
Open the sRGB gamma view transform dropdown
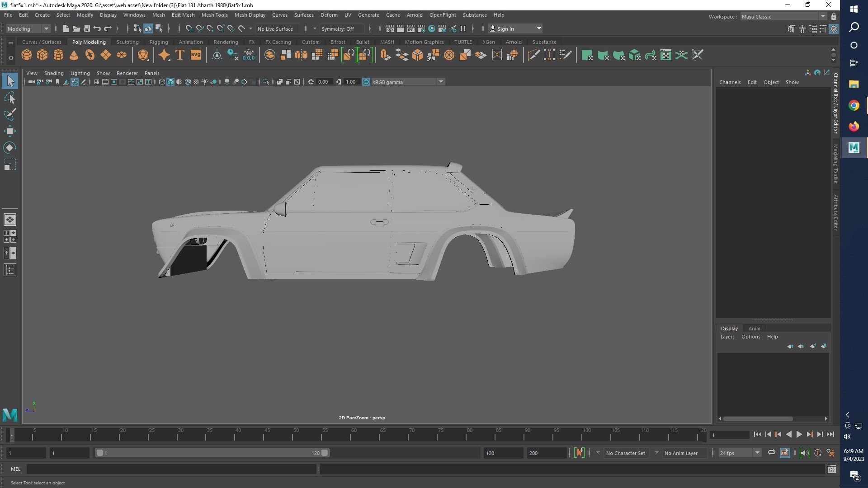coord(408,82)
